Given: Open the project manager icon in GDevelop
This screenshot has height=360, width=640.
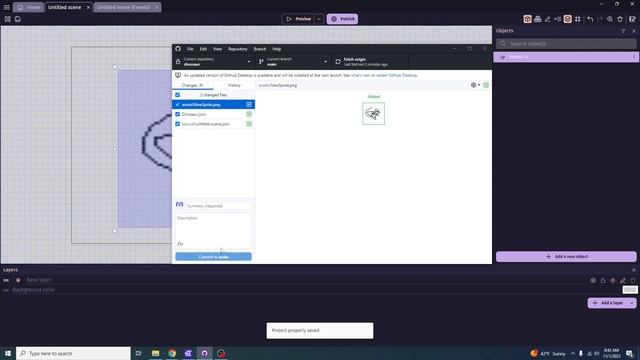Looking at the screenshot, I should coord(7,19).
